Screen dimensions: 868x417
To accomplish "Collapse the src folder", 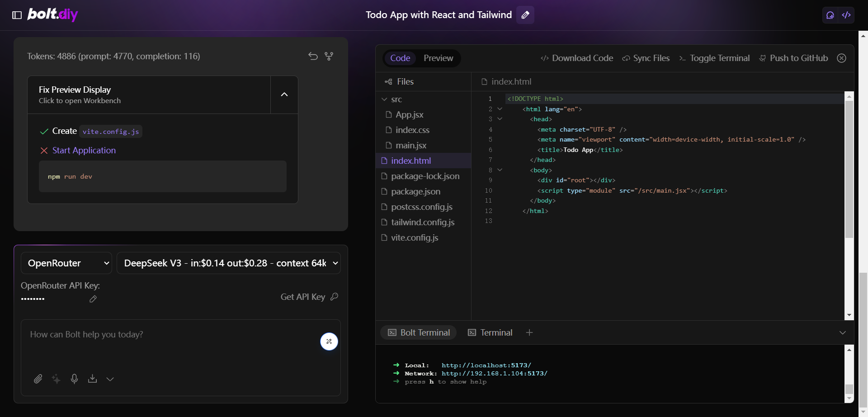I will (423, 99).
